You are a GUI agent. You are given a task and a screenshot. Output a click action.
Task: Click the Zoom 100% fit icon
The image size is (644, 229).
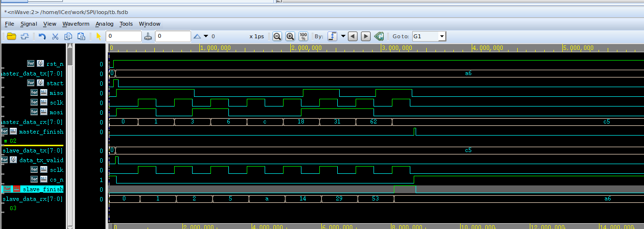pyautogui.click(x=303, y=36)
